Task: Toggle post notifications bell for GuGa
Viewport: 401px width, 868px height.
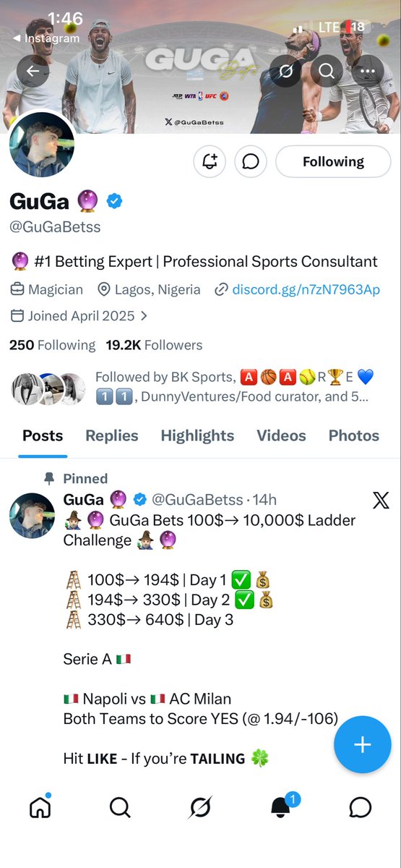Action: 210,161
